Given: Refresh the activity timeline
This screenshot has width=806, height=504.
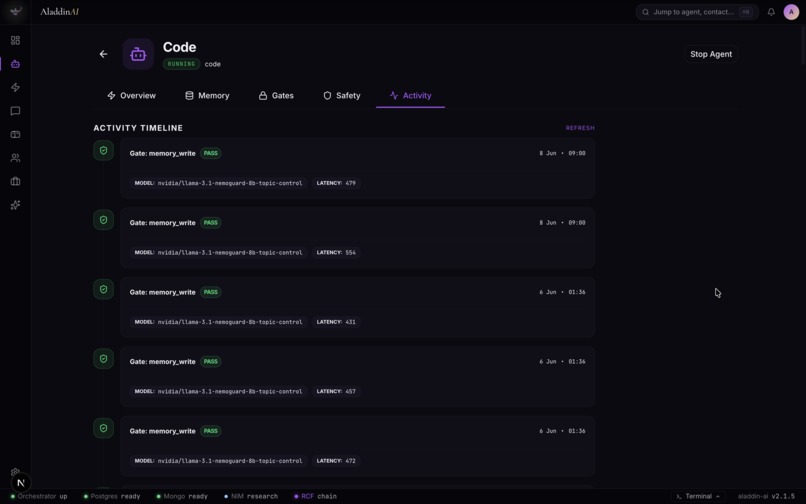Looking at the screenshot, I should tap(580, 128).
